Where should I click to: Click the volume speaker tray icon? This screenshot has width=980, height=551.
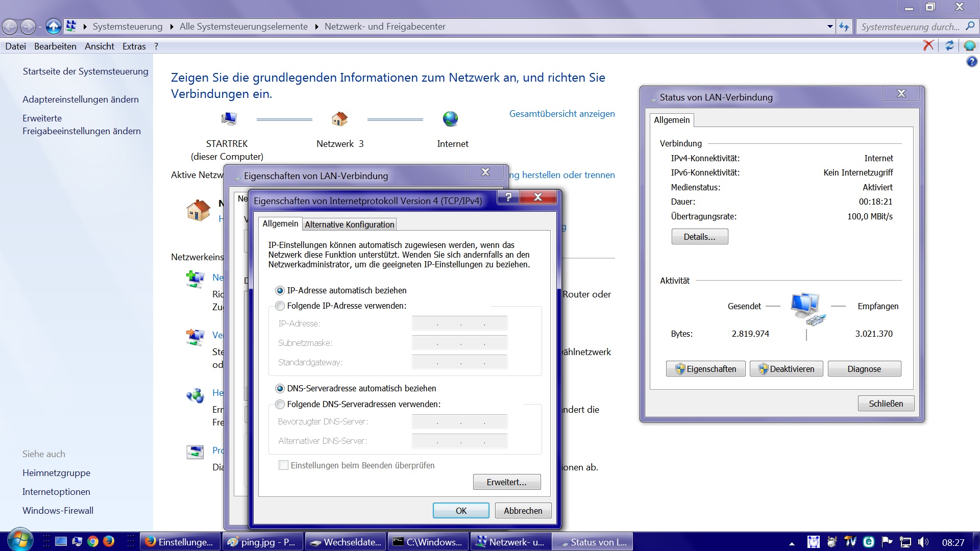(x=922, y=542)
